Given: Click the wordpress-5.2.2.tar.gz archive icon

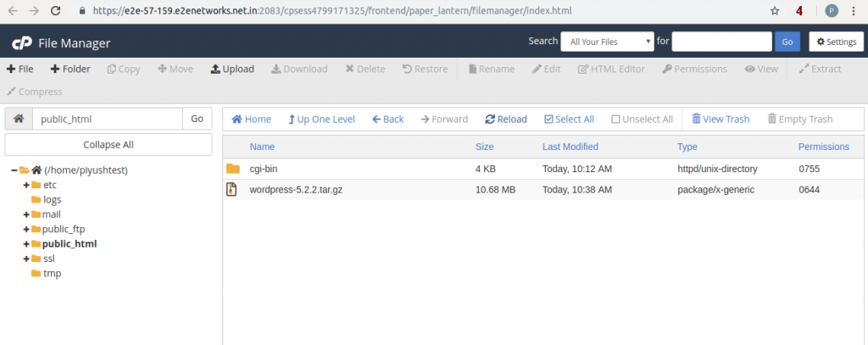Looking at the screenshot, I should [231, 190].
